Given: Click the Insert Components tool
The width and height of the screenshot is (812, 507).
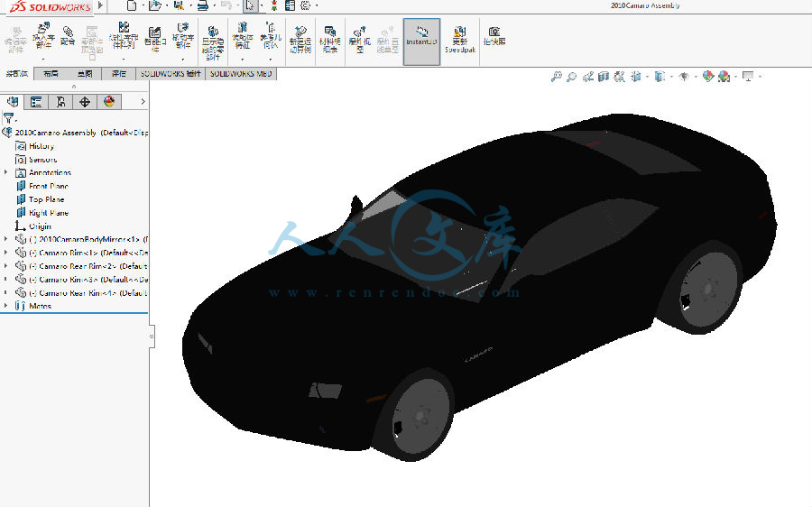Looking at the screenshot, I should point(43,36).
